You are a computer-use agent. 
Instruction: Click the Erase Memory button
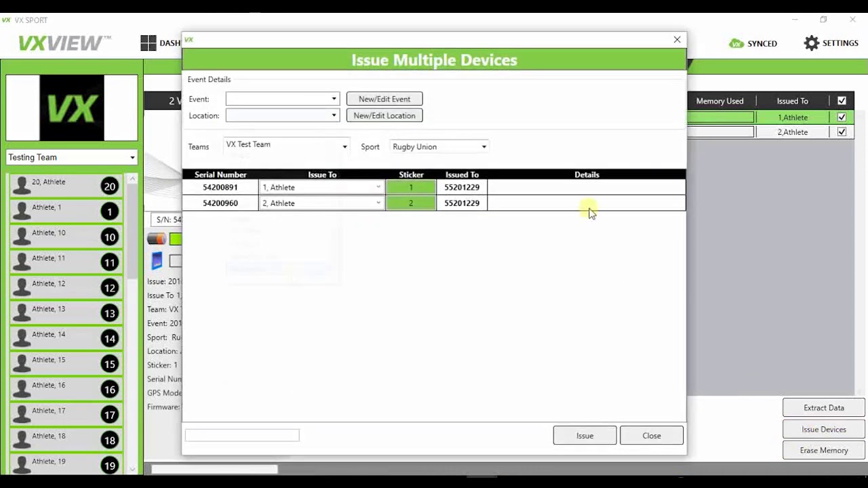[x=824, y=450]
